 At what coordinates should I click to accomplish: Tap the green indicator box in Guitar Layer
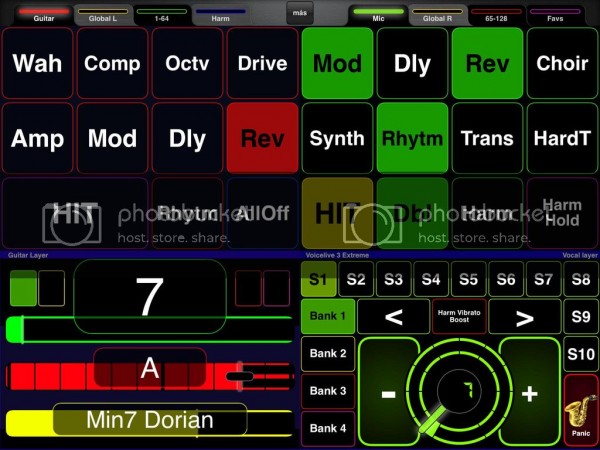click(23, 288)
